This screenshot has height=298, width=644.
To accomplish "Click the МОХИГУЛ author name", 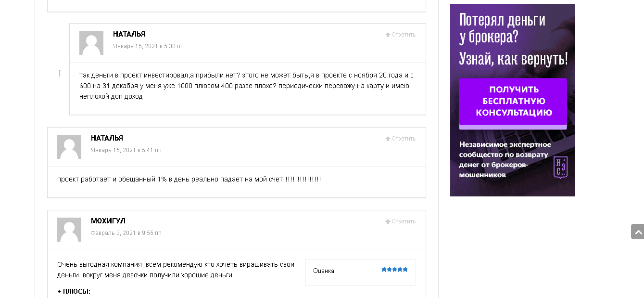I will (x=108, y=221).
